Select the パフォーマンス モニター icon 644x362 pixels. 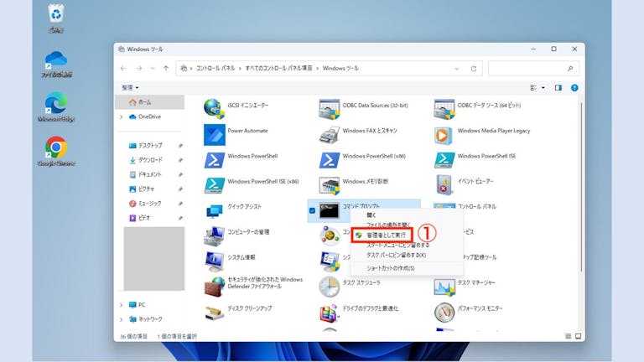(444, 313)
